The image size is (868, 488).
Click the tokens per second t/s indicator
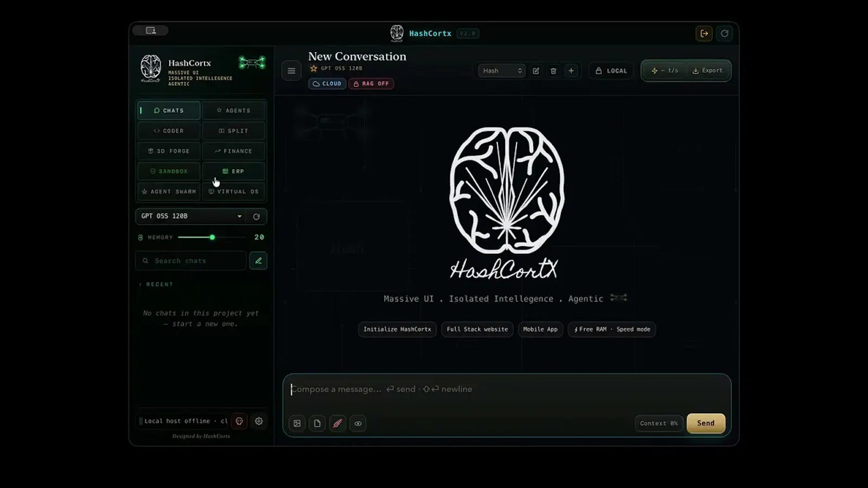click(665, 70)
